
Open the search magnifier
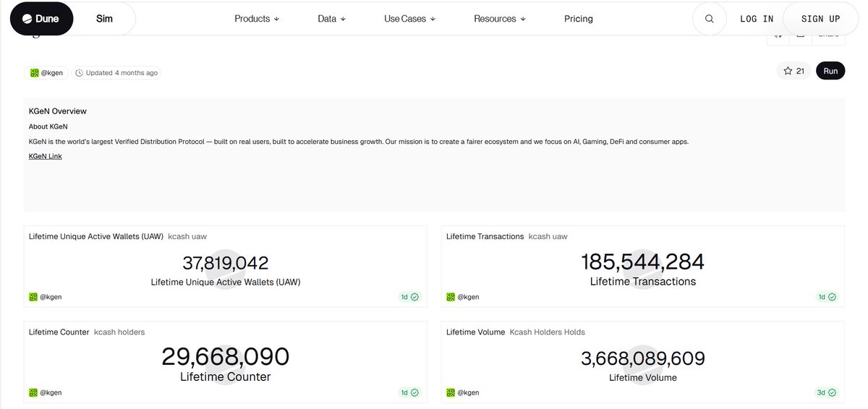pos(710,19)
